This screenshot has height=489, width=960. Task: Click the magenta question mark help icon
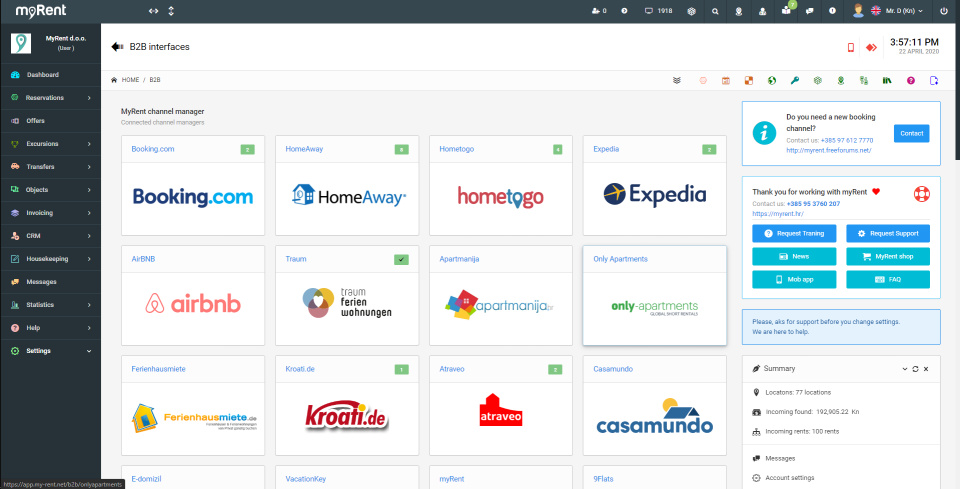tap(910, 80)
